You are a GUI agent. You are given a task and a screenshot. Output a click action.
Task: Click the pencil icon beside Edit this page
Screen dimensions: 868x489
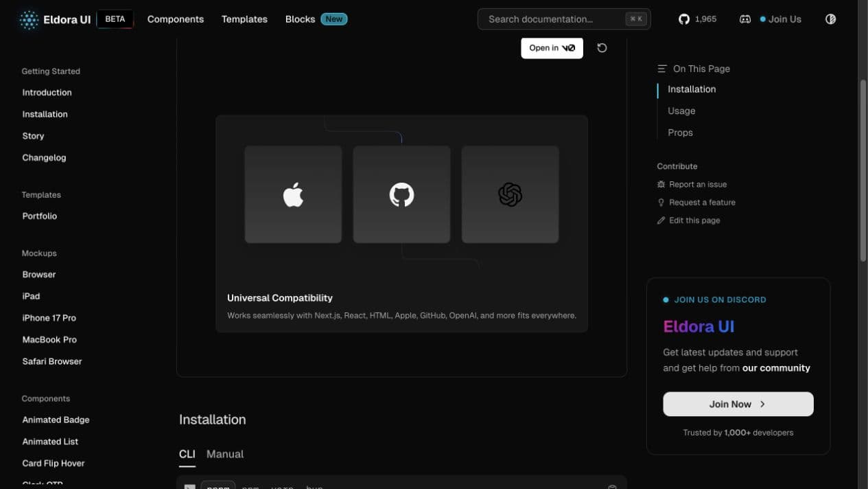(x=661, y=220)
